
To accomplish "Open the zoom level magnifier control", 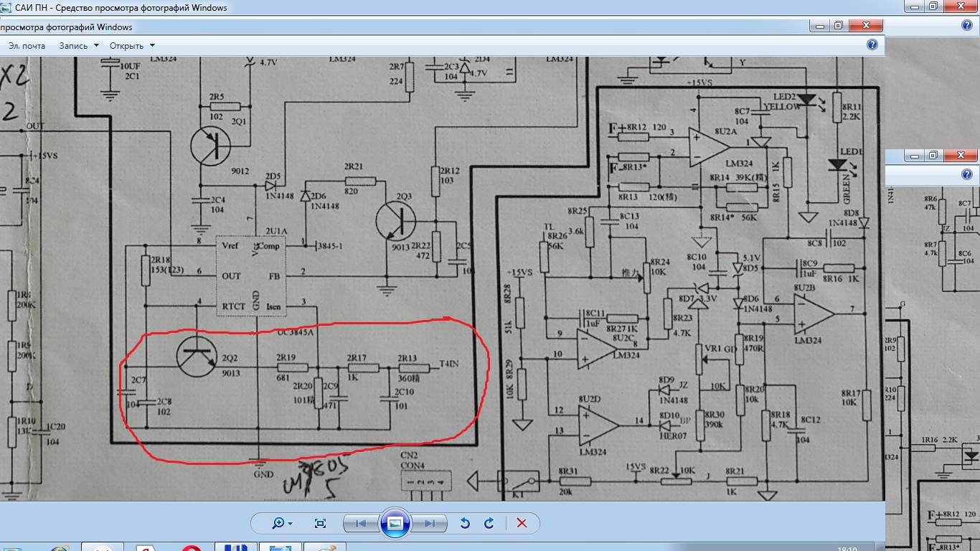I will [282, 523].
